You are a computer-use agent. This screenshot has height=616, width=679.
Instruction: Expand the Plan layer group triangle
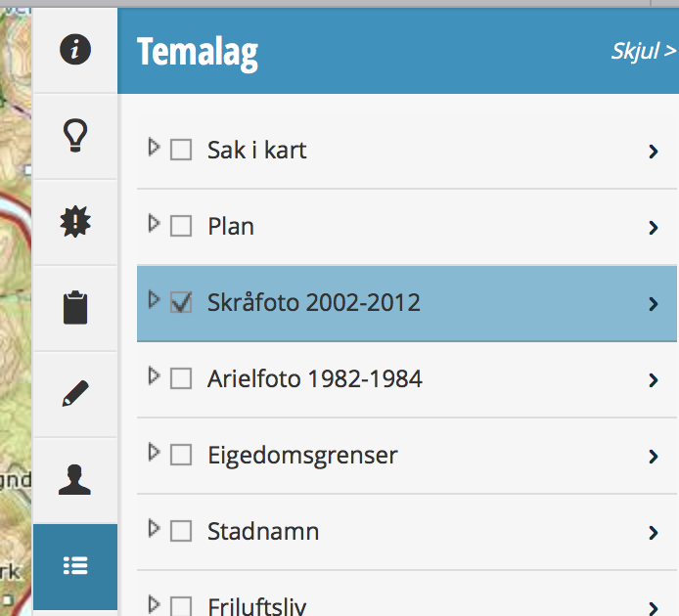click(x=153, y=224)
